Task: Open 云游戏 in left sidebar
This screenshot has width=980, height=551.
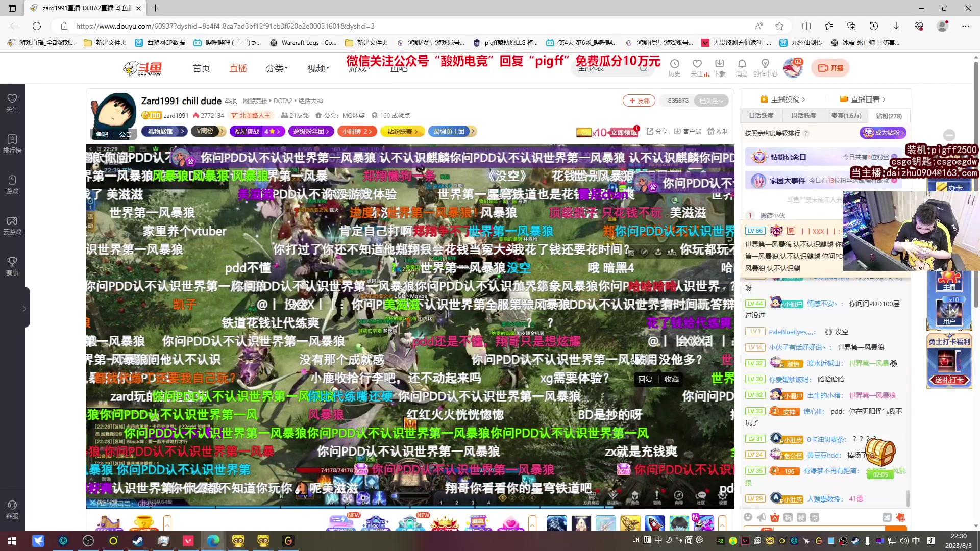Action: pyautogui.click(x=12, y=225)
